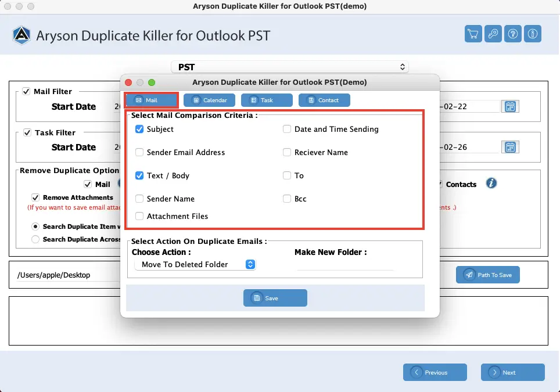Toggle the Remove Attachments checkbox
The width and height of the screenshot is (560, 392).
tap(35, 197)
